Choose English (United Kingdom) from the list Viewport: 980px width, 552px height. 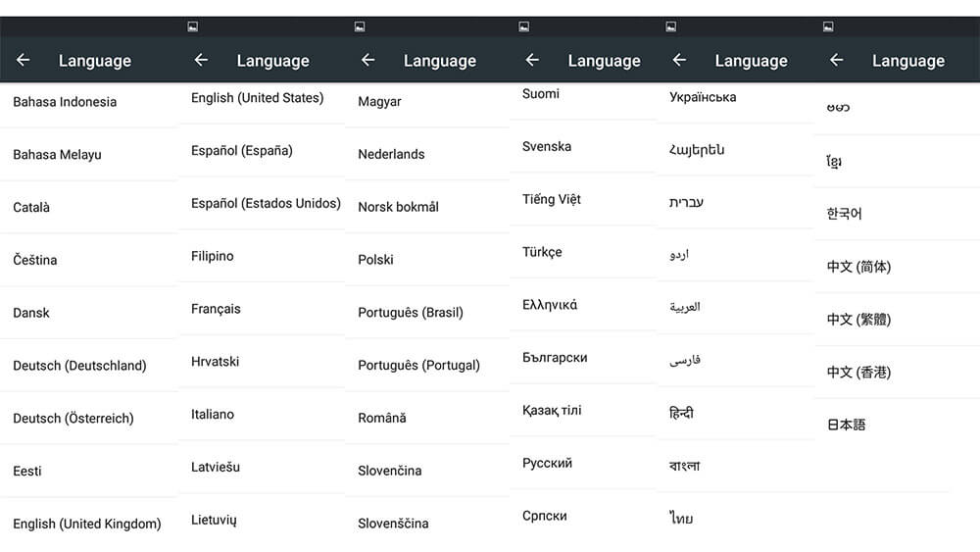pos(89,524)
